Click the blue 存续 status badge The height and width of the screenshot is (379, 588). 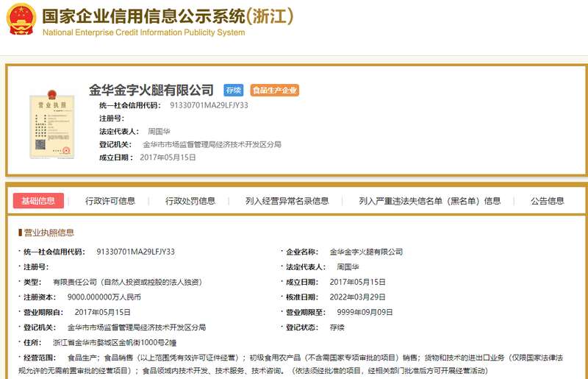pyautogui.click(x=233, y=90)
